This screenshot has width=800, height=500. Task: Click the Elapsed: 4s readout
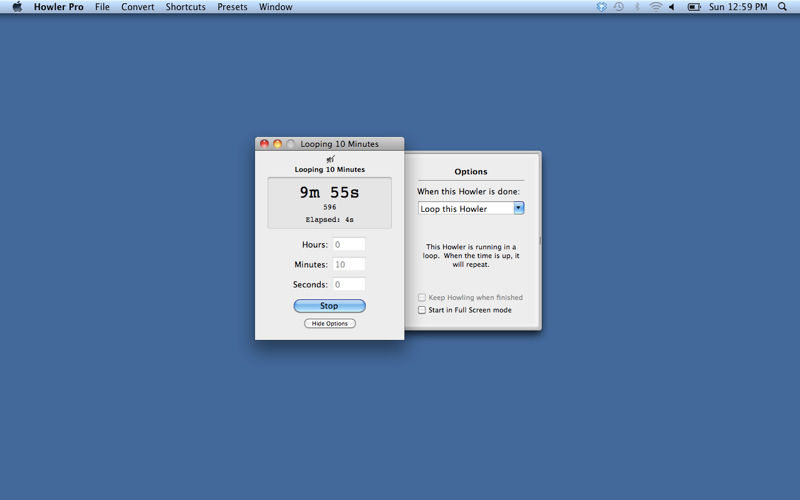pos(330,220)
